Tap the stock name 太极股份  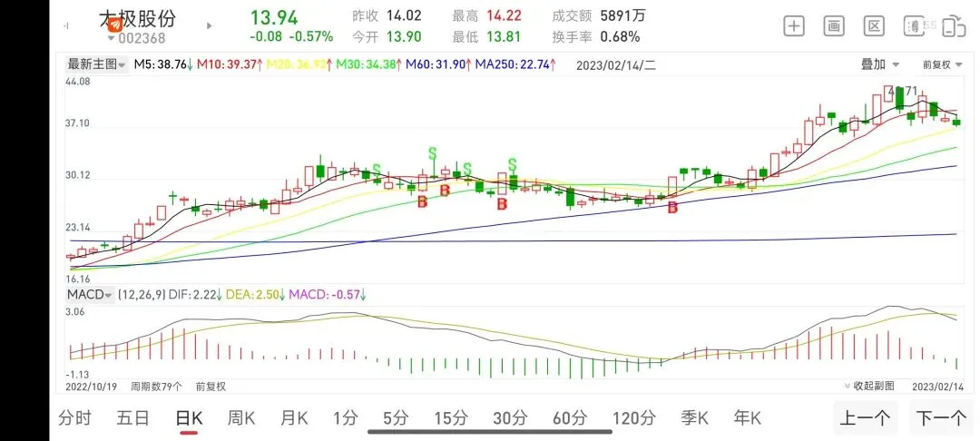(x=138, y=18)
